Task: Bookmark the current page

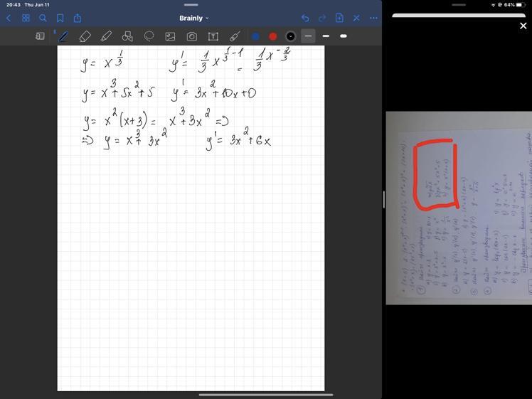Action: click(x=60, y=18)
